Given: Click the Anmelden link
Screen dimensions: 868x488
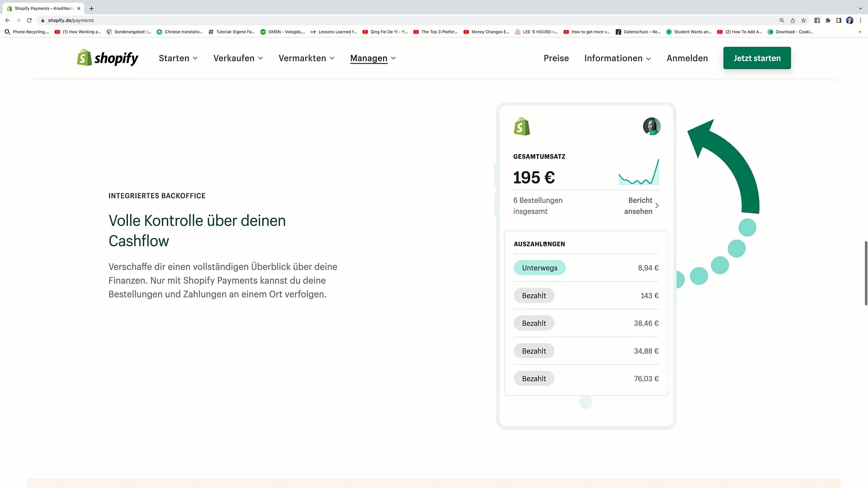Looking at the screenshot, I should point(687,58).
